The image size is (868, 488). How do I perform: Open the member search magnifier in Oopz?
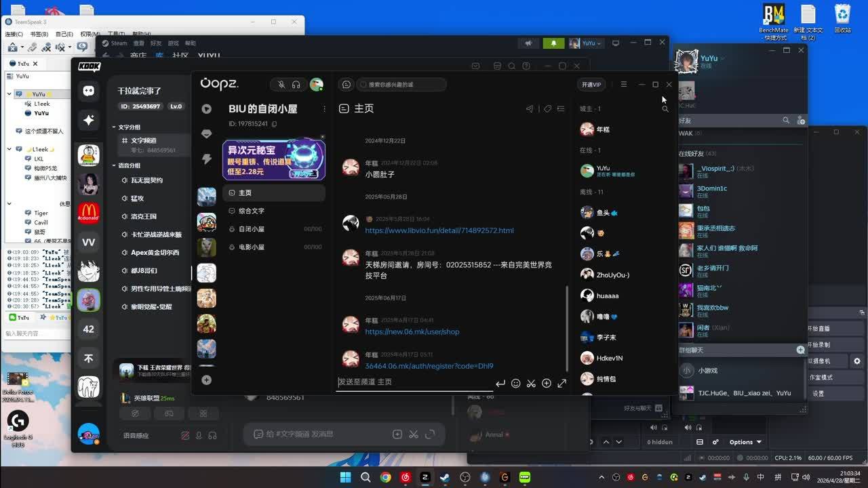(665, 108)
